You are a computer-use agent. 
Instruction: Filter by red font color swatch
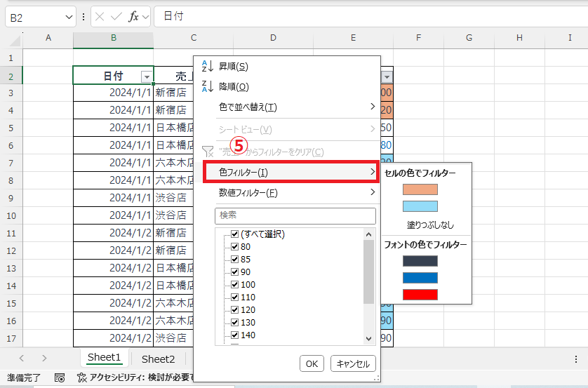tap(420, 295)
